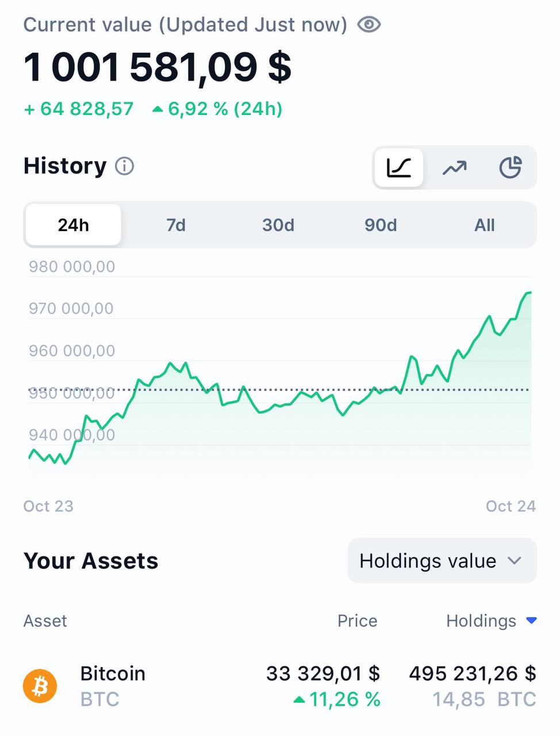560x736 pixels.
Task: Expand the Holdings value chevron arrow
Action: [515, 561]
